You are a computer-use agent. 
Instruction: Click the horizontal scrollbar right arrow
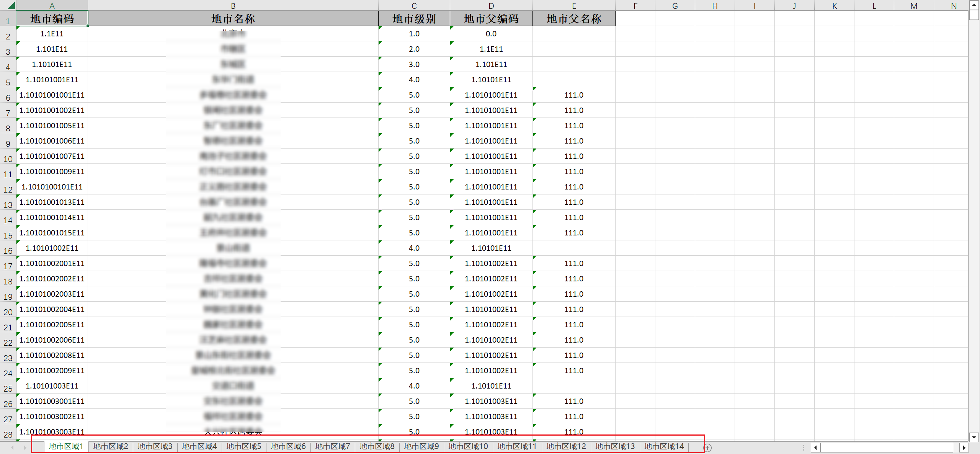pyautogui.click(x=964, y=447)
